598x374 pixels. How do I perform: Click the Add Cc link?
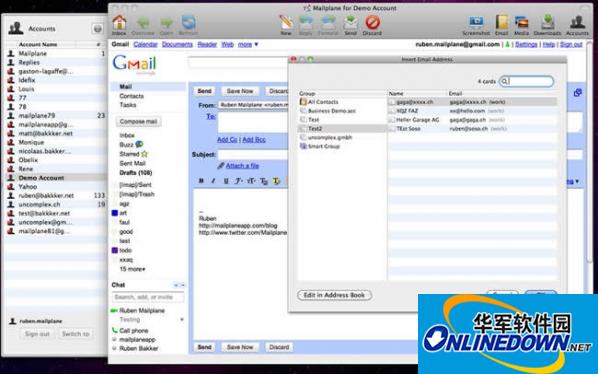pos(227,140)
